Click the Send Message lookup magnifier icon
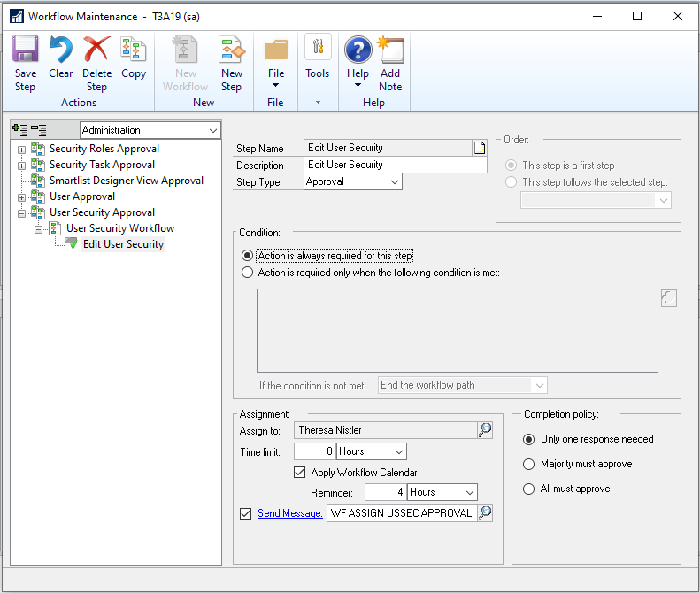700x593 pixels. tap(485, 513)
